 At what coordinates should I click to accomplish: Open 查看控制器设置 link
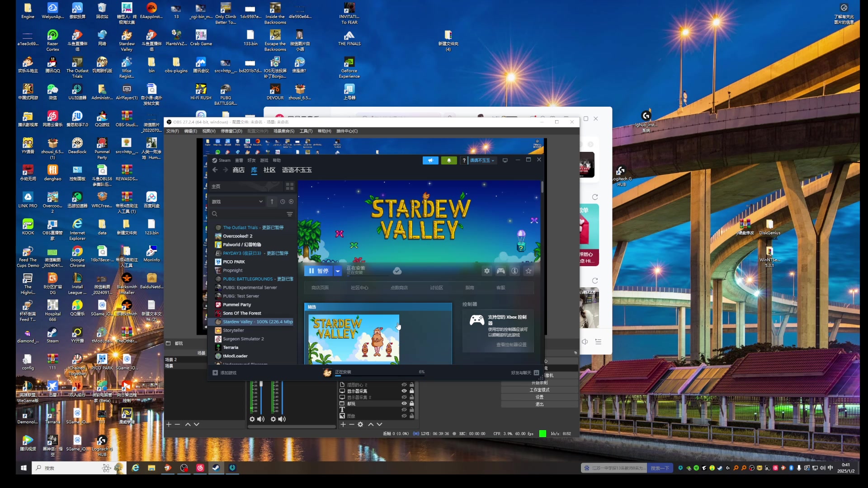[511, 345]
